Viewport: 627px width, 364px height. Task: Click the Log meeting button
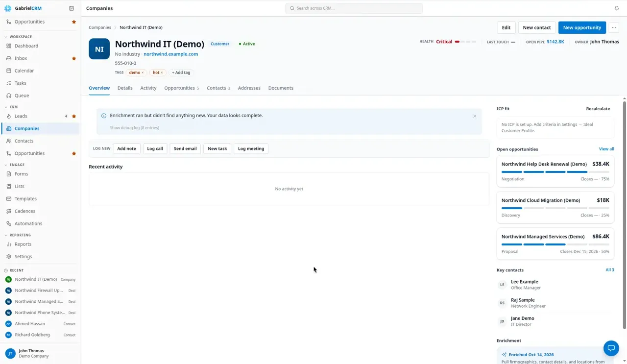tap(251, 148)
